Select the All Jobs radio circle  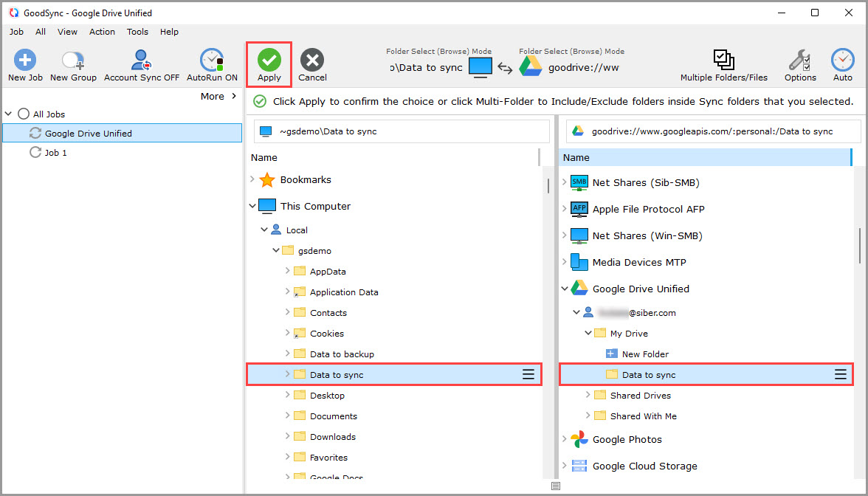(x=24, y=114)
